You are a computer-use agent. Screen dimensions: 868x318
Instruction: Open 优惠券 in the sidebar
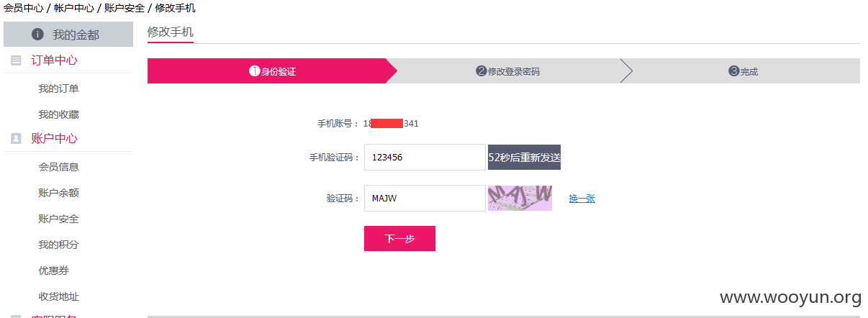click(x=53, y=271)
